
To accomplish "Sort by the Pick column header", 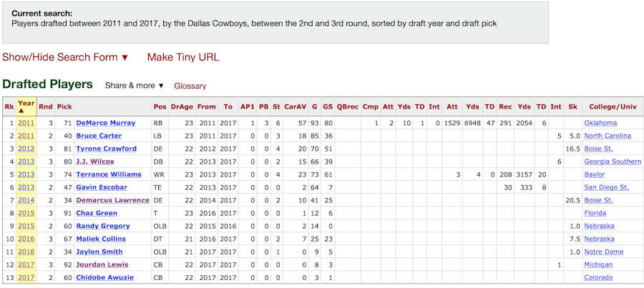I will tap(64, 106).
